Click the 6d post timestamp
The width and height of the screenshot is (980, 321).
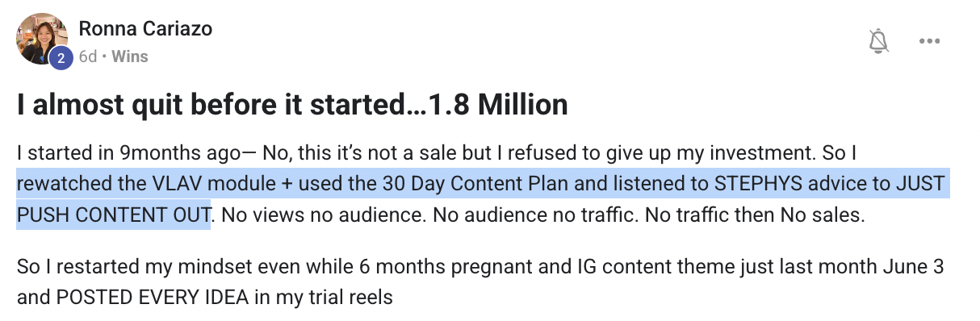(x=88, y=57)
